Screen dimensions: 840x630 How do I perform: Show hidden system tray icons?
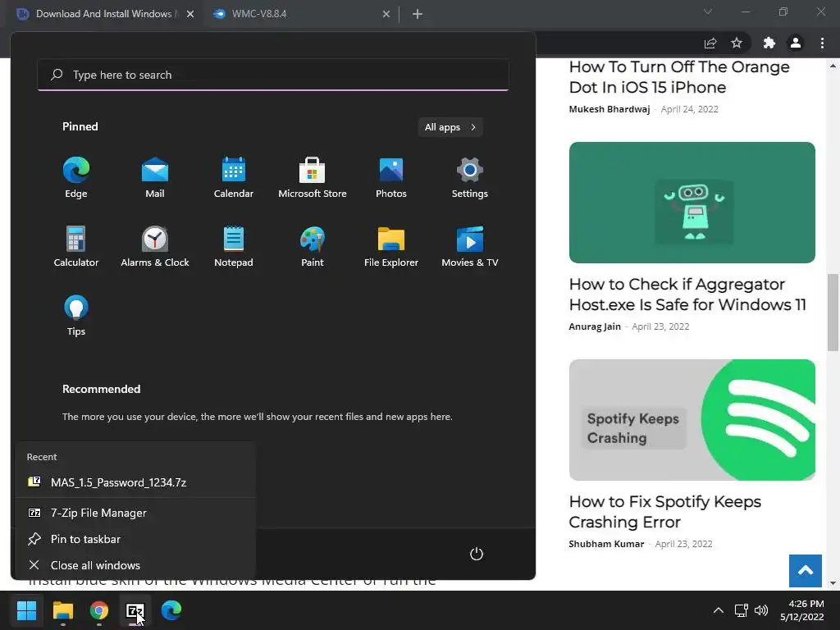[719, 610]
